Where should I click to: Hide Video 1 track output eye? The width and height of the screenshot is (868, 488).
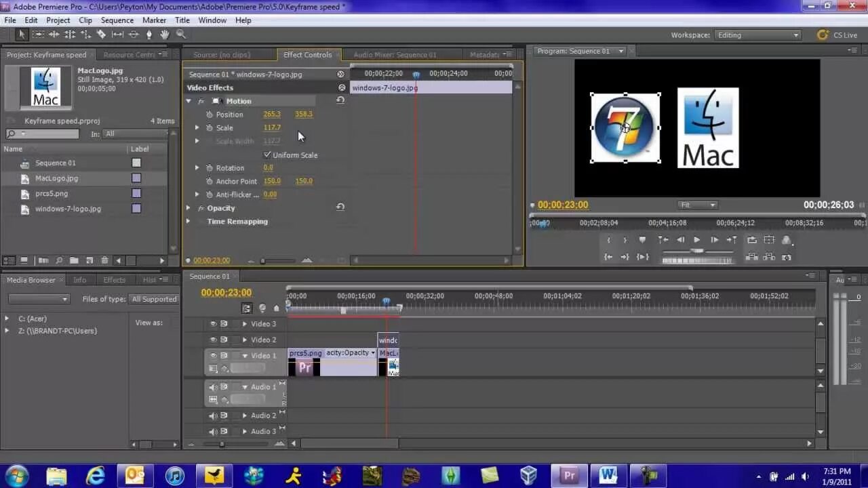[214, 355]
